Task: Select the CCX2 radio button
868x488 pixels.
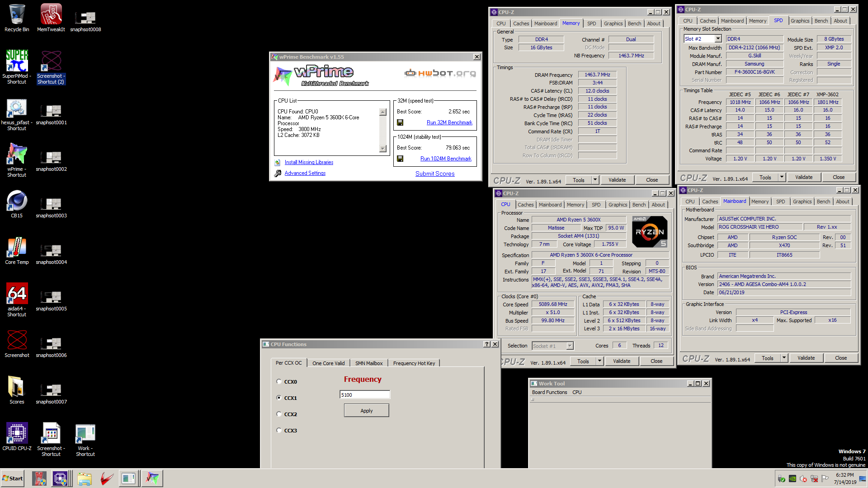Action: point(279,414)
